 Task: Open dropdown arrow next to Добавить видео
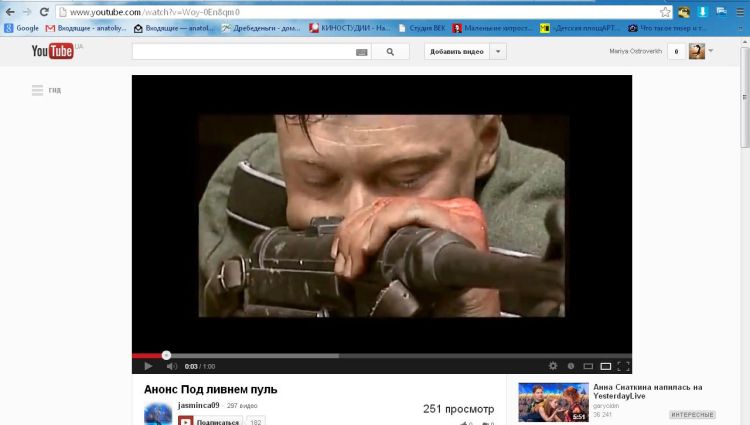(x=497, y=52)
